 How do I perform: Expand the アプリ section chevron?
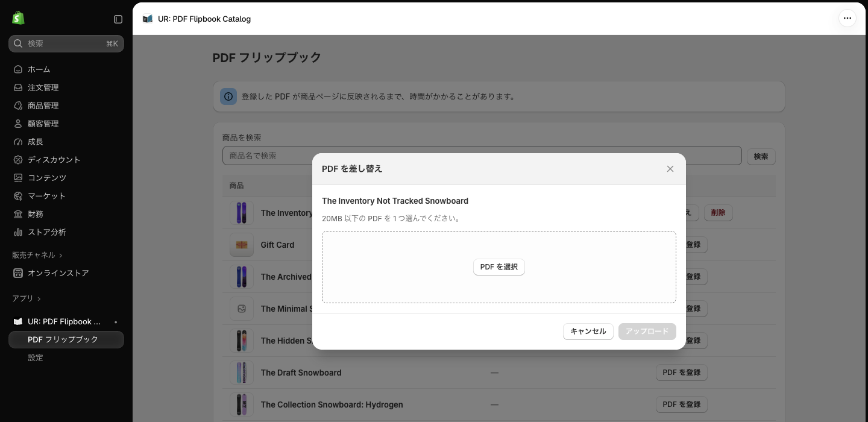coord(39,299)
